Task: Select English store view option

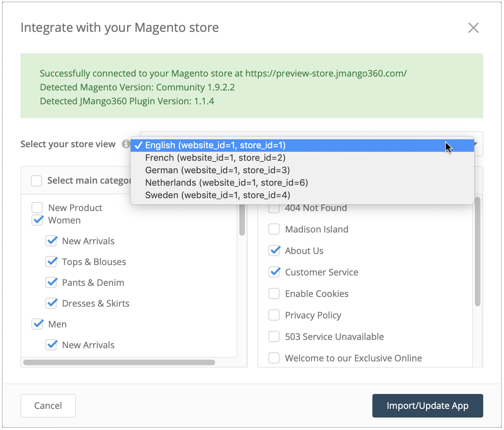Action: (215, 145)
